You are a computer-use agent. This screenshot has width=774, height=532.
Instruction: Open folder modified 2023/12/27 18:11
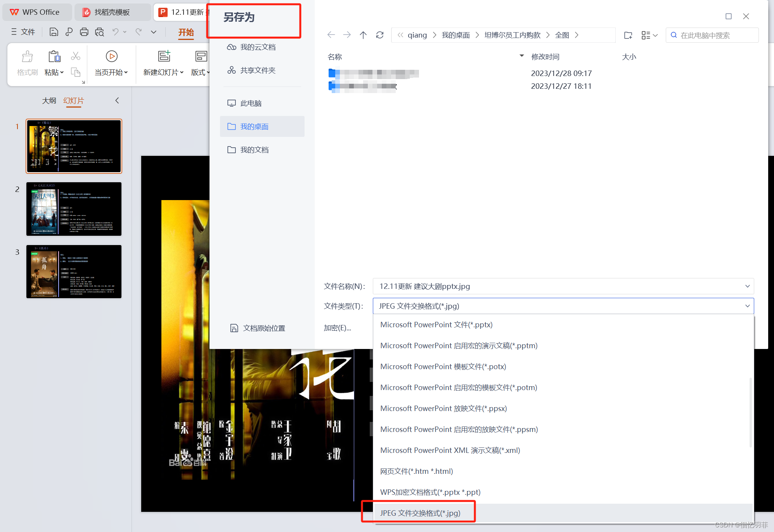click(x=363, y=86)
